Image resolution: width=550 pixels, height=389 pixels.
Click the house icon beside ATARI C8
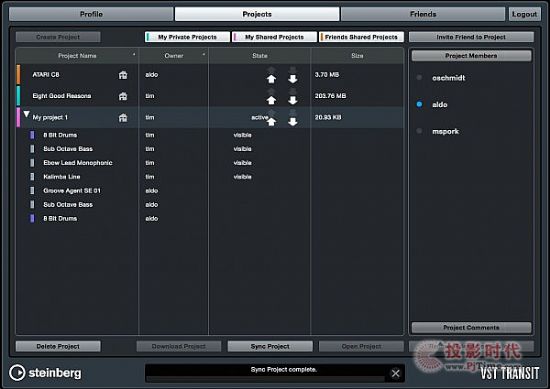(123, 75)
